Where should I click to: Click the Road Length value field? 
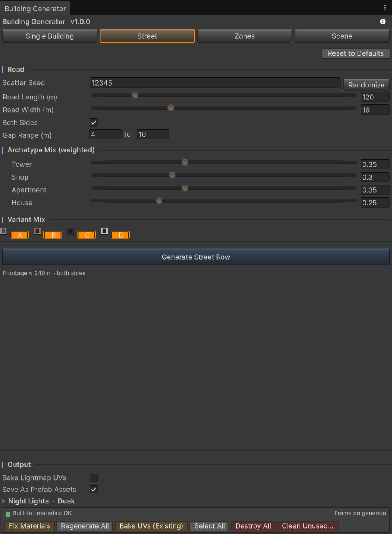(375, 97)
